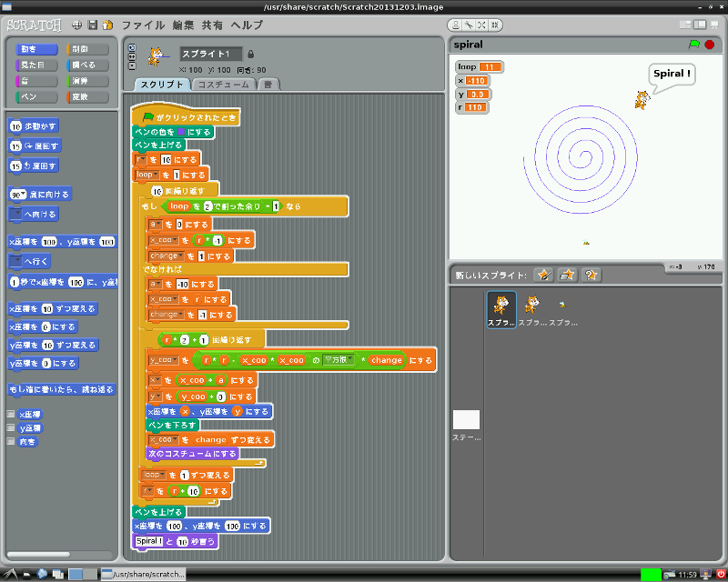
Task: Choose a new sprite from file
Action: (x=567, y=275)
